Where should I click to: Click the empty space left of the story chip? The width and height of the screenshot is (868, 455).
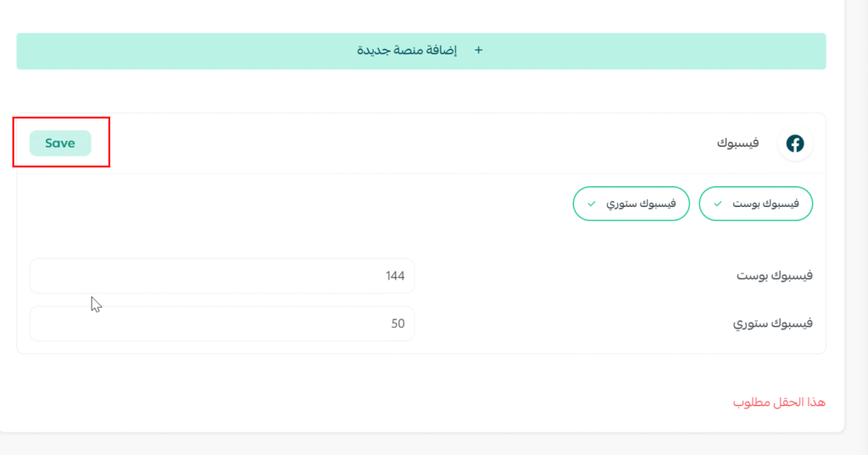[x=297, y=204]
